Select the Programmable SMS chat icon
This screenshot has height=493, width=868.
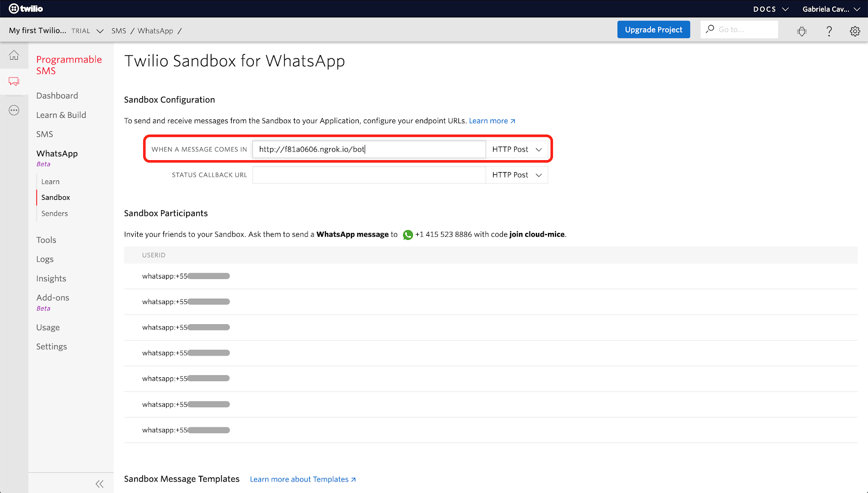(14, 81)
